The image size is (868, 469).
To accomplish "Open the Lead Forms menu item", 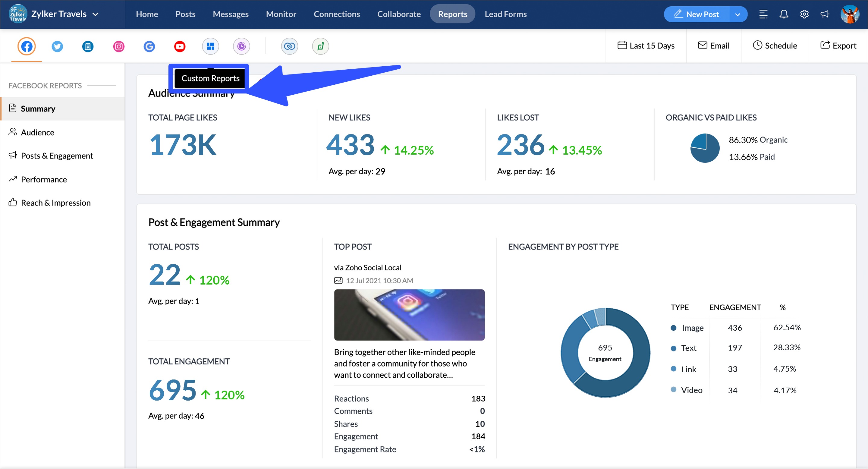I will (505, 14).
